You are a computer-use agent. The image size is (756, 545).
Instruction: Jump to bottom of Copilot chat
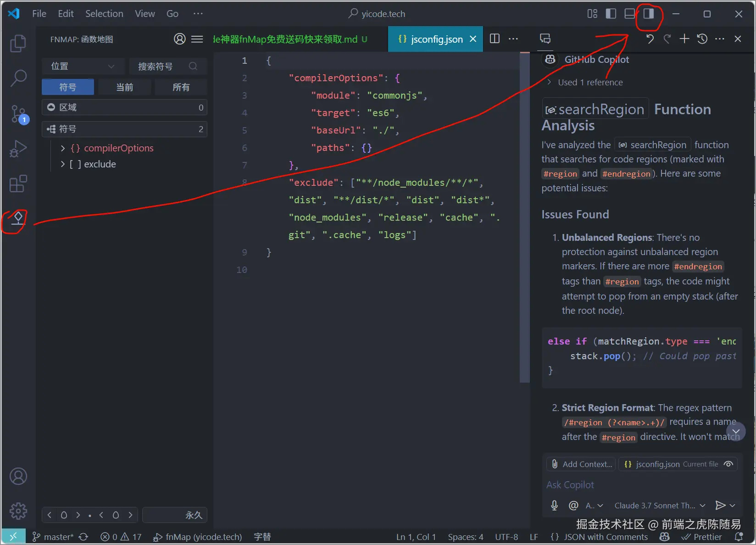pos(736,432)
